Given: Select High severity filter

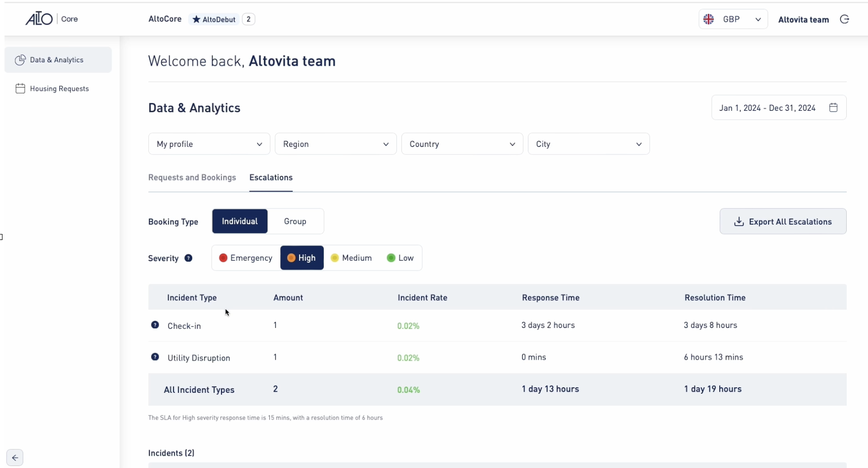Looking at the screenshot, I should click(x=302, y=258).
